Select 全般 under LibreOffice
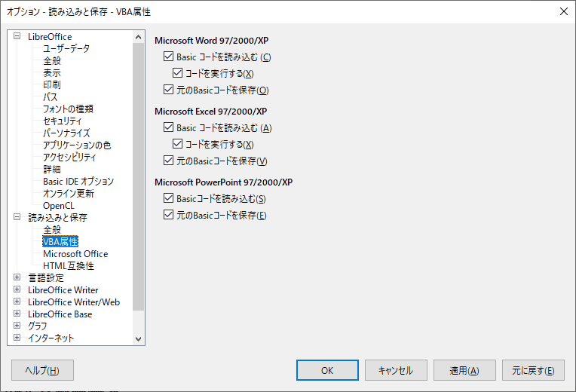 pos(52,60)
